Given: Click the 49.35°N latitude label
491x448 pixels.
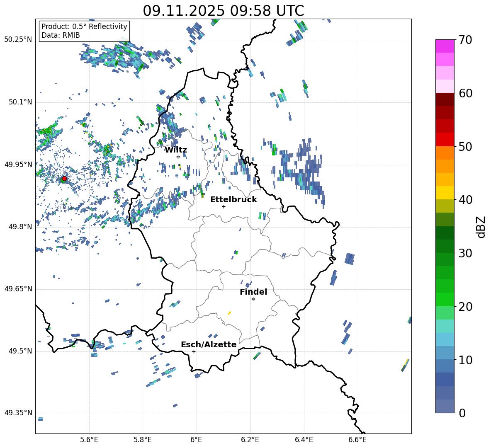Looking at the screenshot, I should point(18,413).
